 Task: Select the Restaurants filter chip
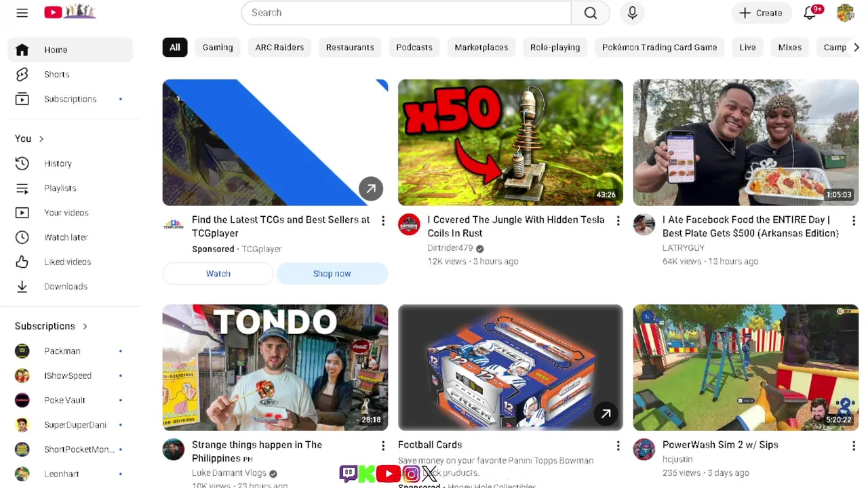pos(350,47)
